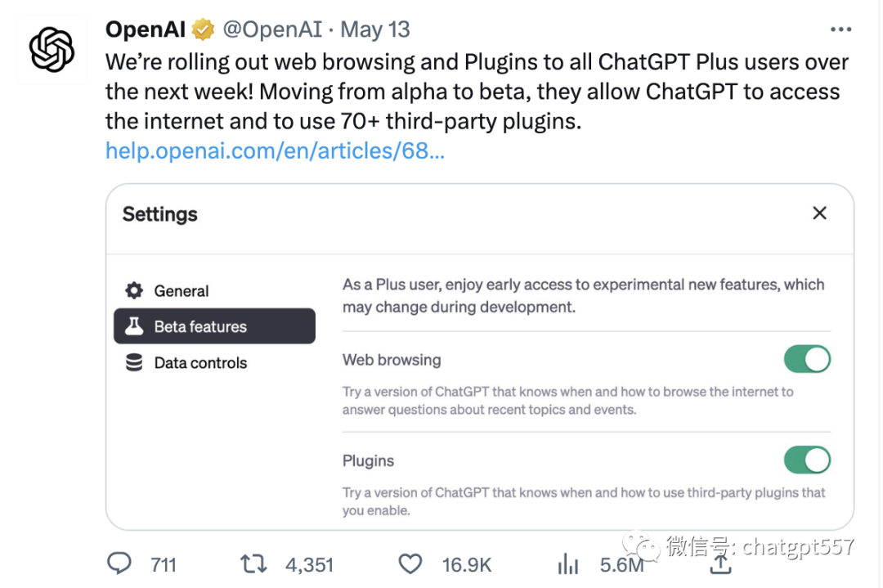Click the share upload icon

tap(720, 563)
